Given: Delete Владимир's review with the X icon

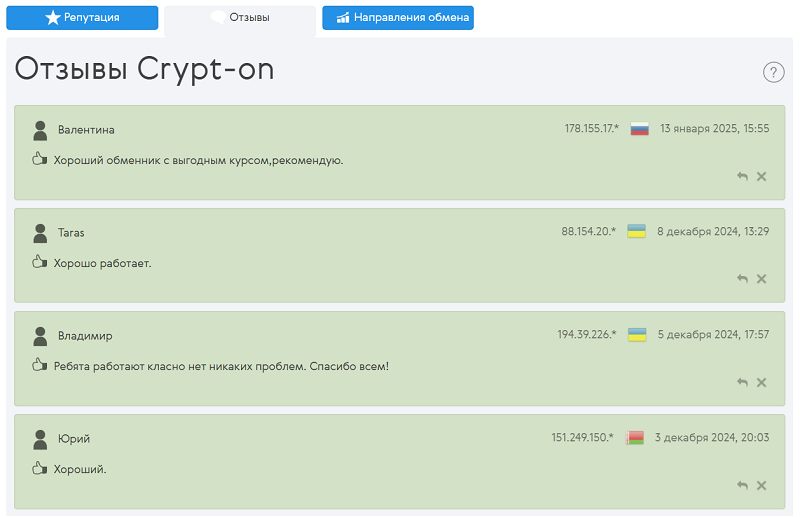Looking at the screenshot, I should click(x=761, y=382).
